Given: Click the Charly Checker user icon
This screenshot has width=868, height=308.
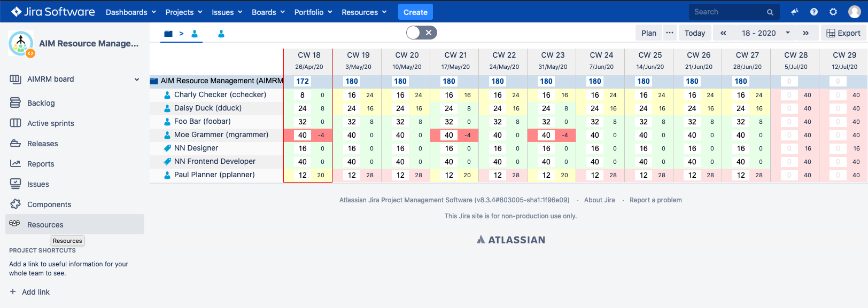Looking at the screenshot, I should pos(167,94).
